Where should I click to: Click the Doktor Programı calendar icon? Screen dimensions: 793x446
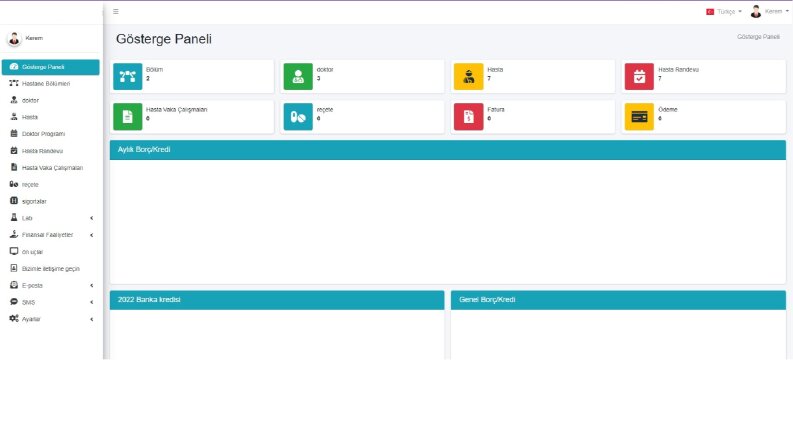click(14, 133)
